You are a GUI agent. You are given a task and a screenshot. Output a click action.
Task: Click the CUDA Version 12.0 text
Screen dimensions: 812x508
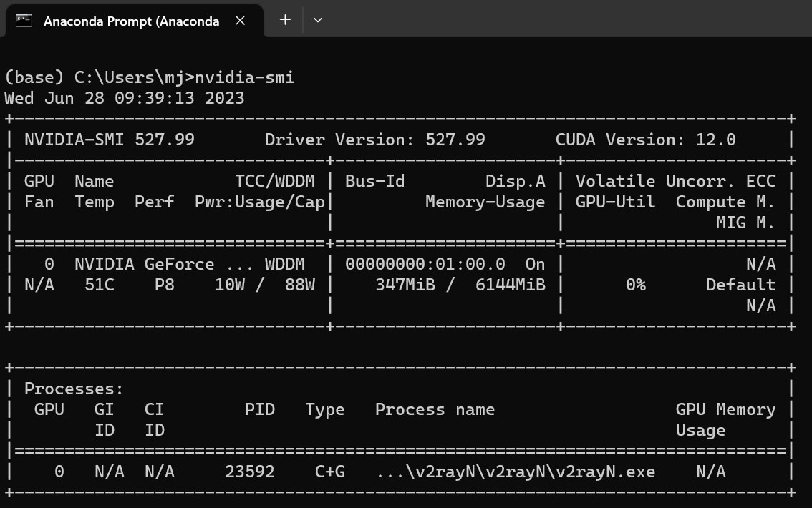[x=645, y=140]
